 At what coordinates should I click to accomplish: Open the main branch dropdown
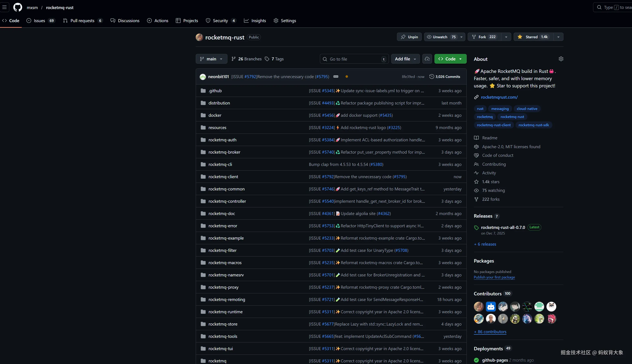211,59
